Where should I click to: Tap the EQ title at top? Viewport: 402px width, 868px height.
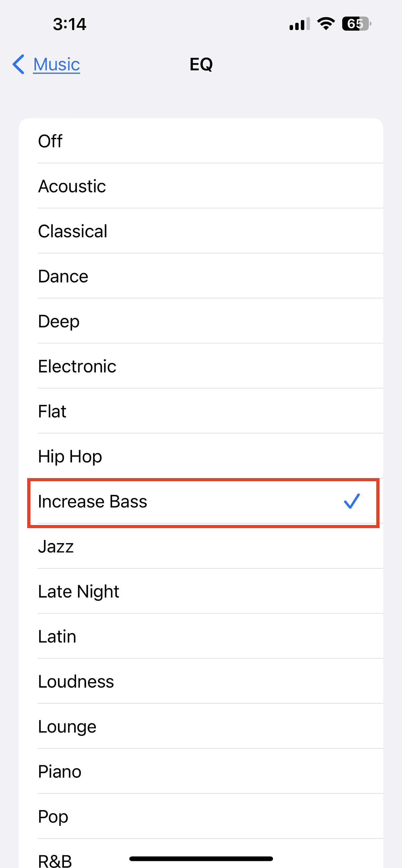point(201,64)
